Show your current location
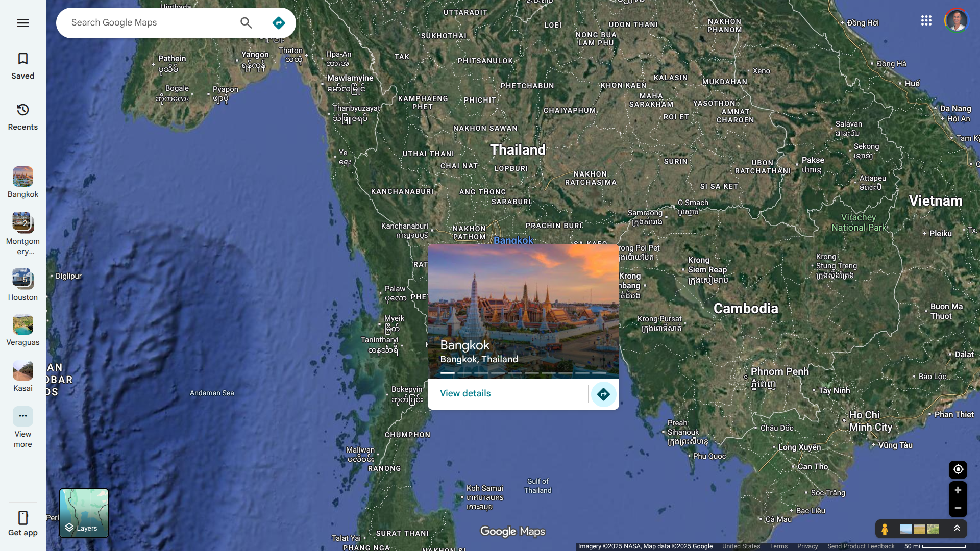Image resolution: width=980 pixels, height=551 pixels. click(x=958, y=469)
